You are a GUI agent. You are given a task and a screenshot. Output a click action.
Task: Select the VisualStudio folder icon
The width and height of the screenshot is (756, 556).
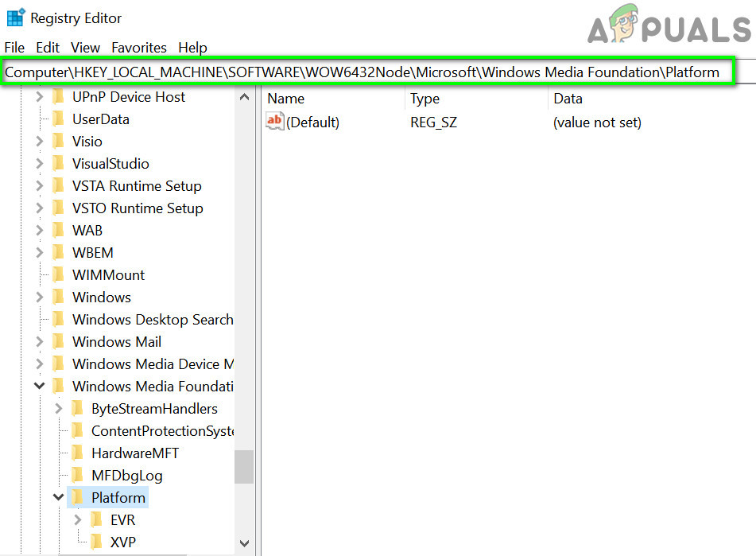(58, 164)
